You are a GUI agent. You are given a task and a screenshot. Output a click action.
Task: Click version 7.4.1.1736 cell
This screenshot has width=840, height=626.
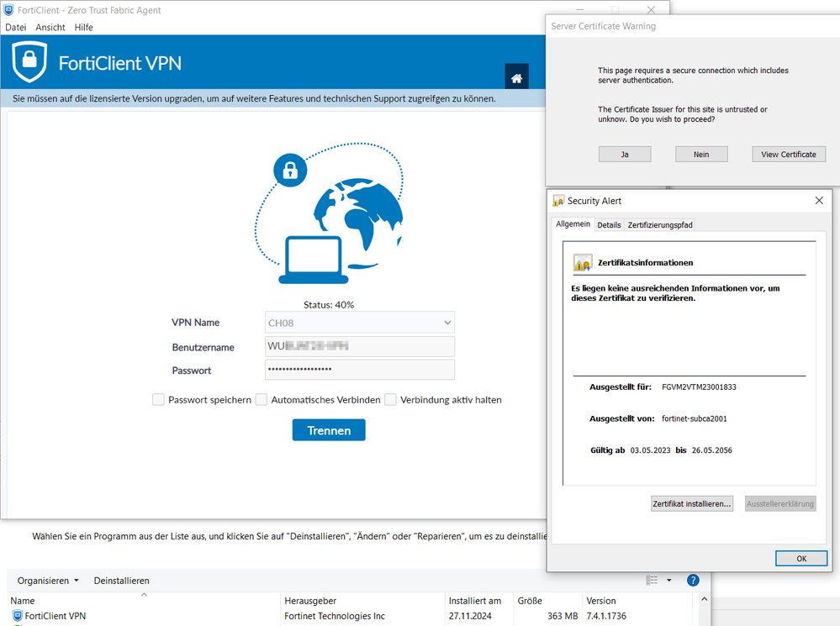606,616
